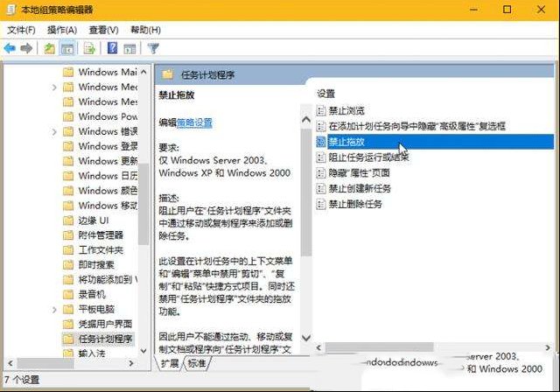Click tree scrollbar up arrow
The height and width of the screenshot is (392, 560).
[143, 72]
